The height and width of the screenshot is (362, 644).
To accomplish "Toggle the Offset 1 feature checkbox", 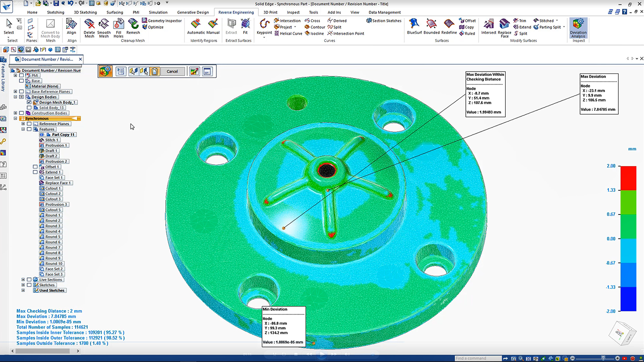I will click(x=35, y=167).
